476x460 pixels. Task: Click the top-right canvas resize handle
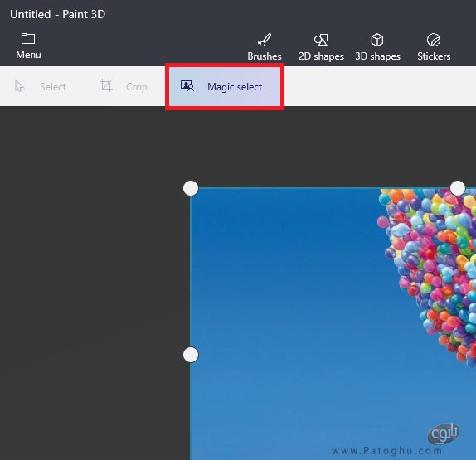click(458, 188)
